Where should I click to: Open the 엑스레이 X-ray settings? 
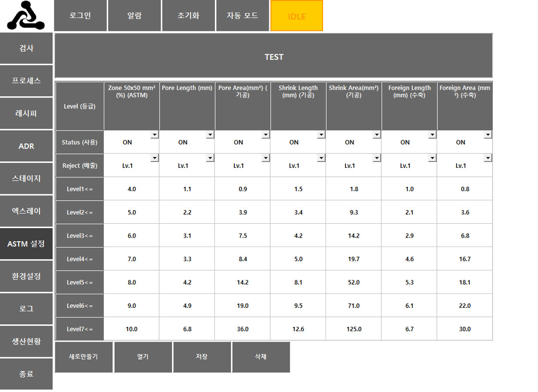point(26,211)
